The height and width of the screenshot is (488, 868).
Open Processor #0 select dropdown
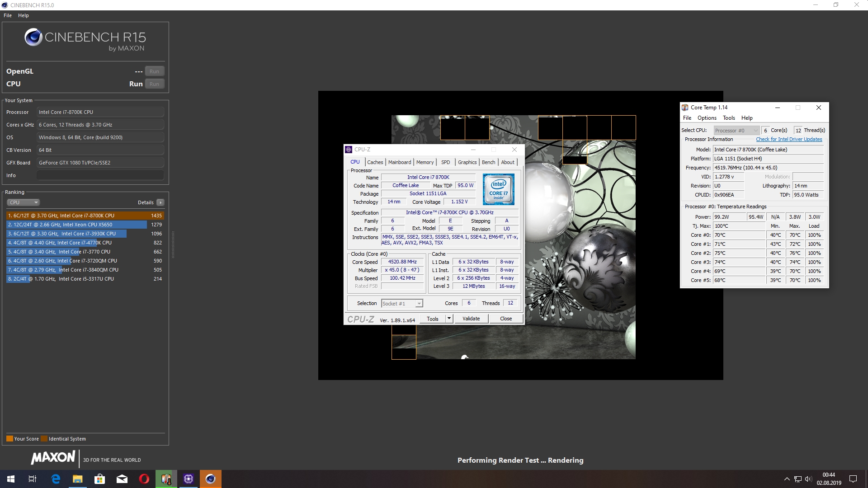click(x=736, y=131)
